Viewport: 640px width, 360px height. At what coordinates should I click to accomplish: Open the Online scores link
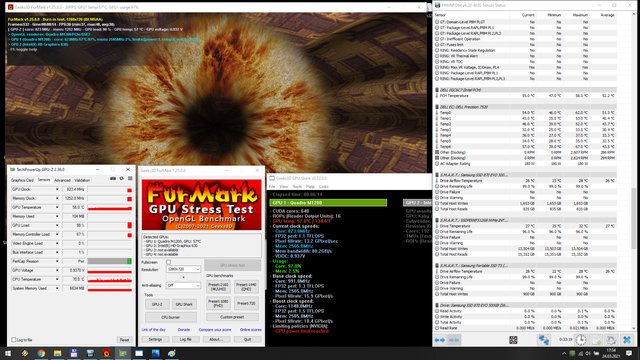click(251, 329)
